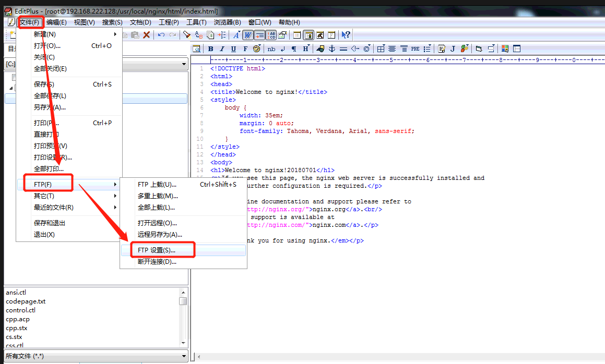Click the insert image shapes icon
Viewport: 605px width, 364px height.
click(x=321, y=48)
